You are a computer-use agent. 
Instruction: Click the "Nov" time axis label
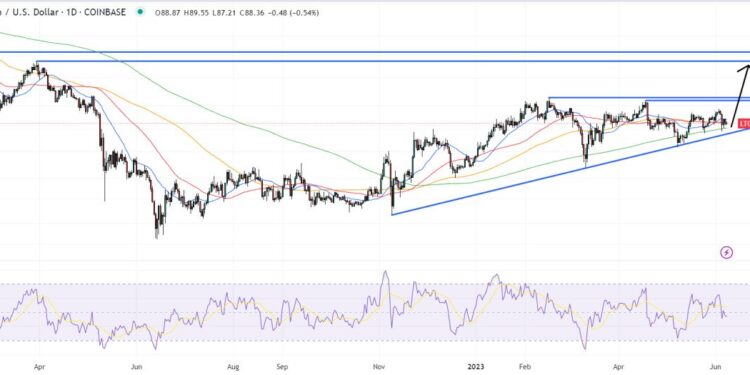click(379, 366)
